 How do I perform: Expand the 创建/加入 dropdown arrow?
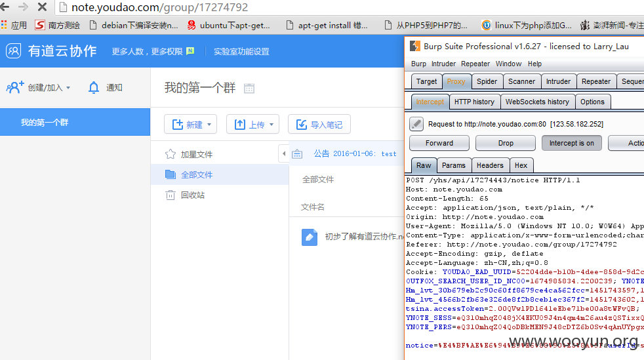coord(68,88)
